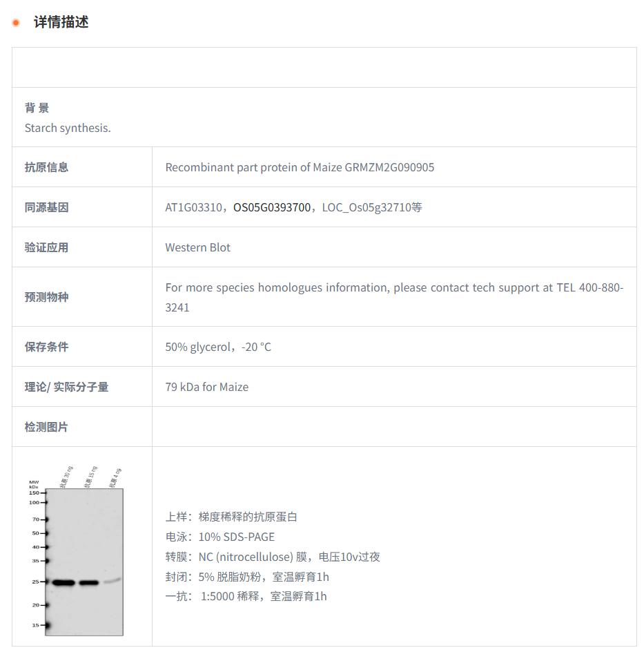Click the orange bullet icon beside 详情描述
This screenshot has width=644, height=650.
(x=16, y=23)
